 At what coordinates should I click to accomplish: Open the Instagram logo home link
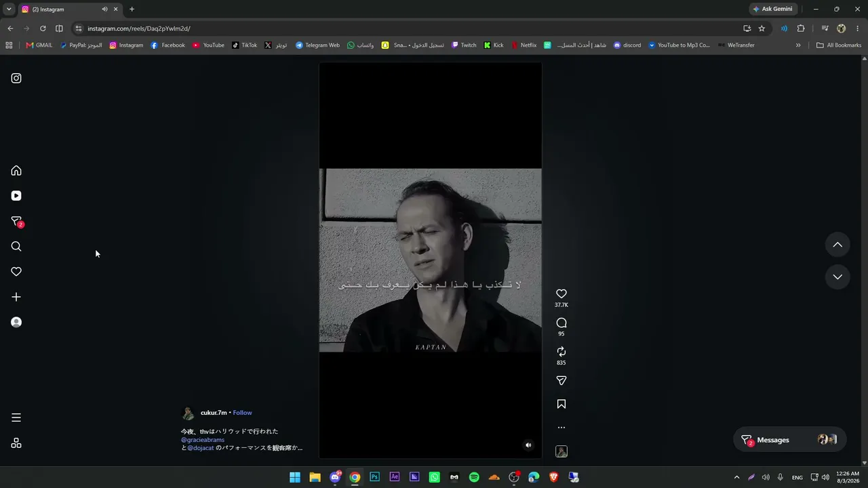tap(16, 78)
